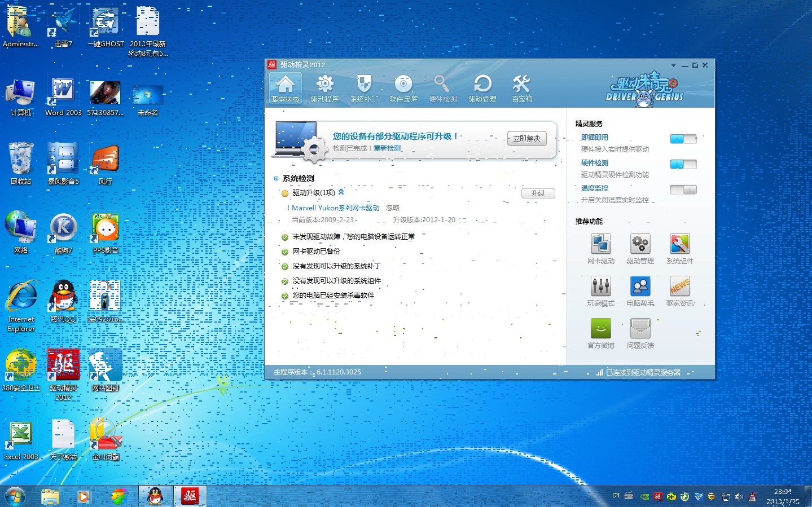Open the 驱动管理 tab
The height and width of the screenshot is (507, 812).
482,89
